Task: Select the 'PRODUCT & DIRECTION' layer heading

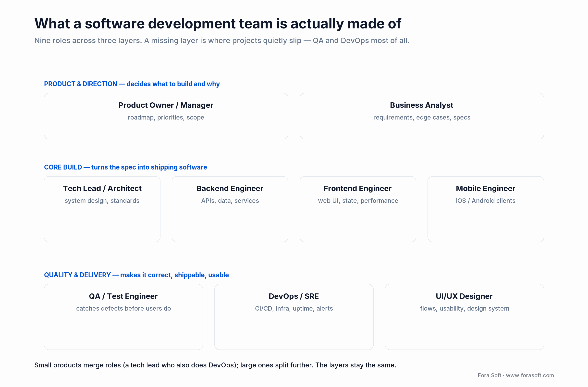Action: [x=132, y=84]
